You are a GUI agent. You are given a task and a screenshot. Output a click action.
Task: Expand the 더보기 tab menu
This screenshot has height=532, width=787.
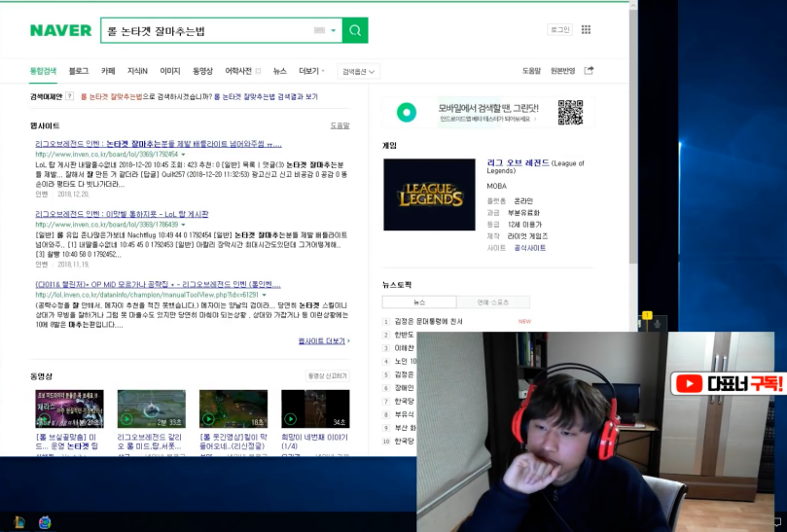point(311,71)
